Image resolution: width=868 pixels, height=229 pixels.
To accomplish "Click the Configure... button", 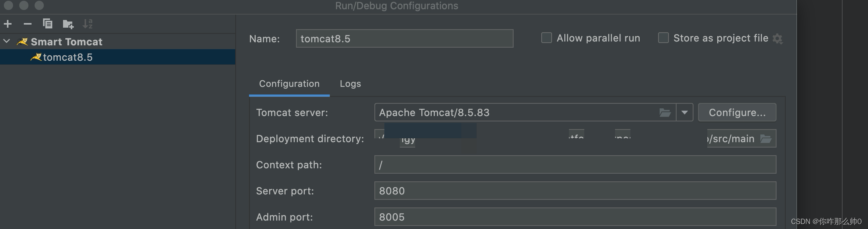I will pyautogui.click(x=737, y=112).
